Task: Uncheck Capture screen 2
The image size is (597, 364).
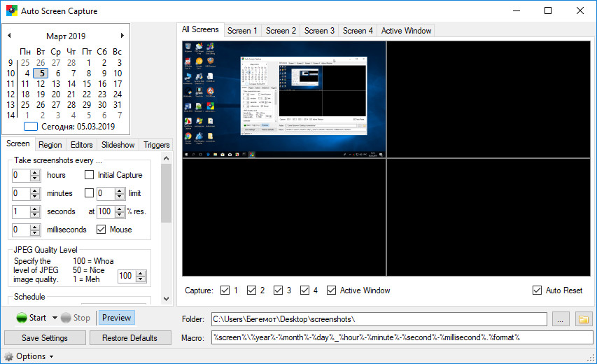Action: pos(252,290)
